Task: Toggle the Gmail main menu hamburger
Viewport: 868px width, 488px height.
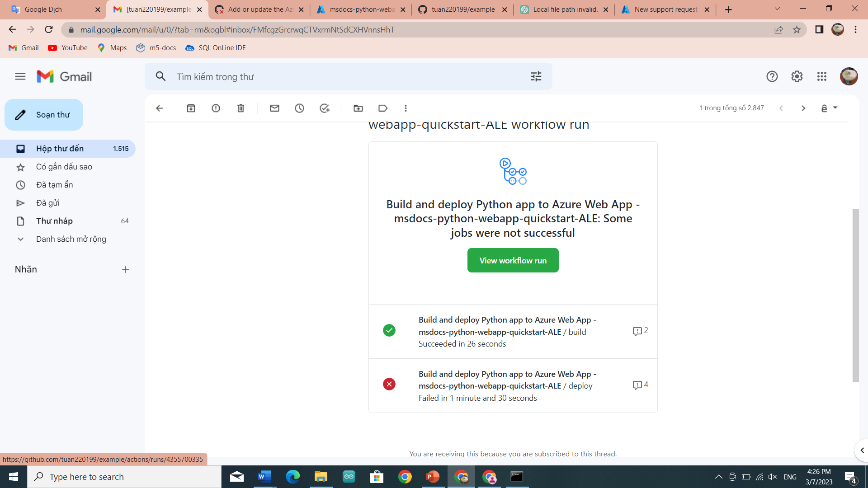Action: click(x=20, y=76)
